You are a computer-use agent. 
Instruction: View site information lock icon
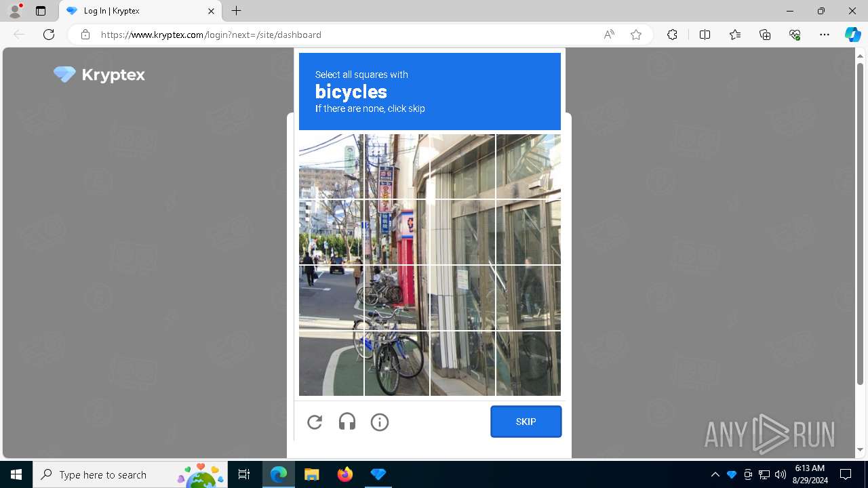[85, 35]
